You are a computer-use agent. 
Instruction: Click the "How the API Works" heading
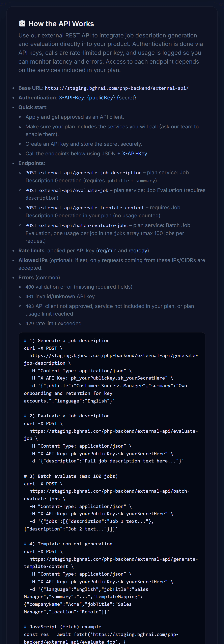tap(61, 24)
